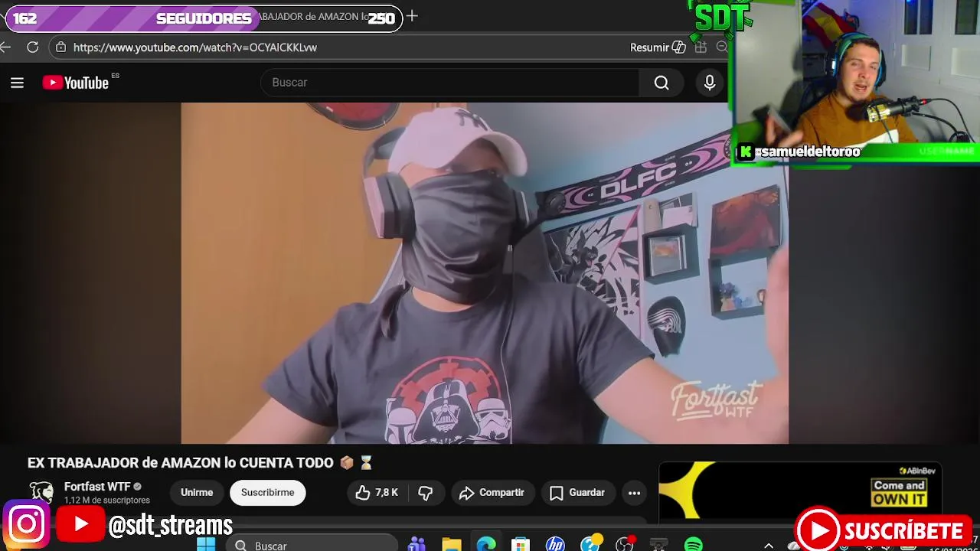Image resolution: width=980 pixels, height=551 pixels.
Task: Switch to Microsoft Edge in taskbar
Action: [486, 544]
